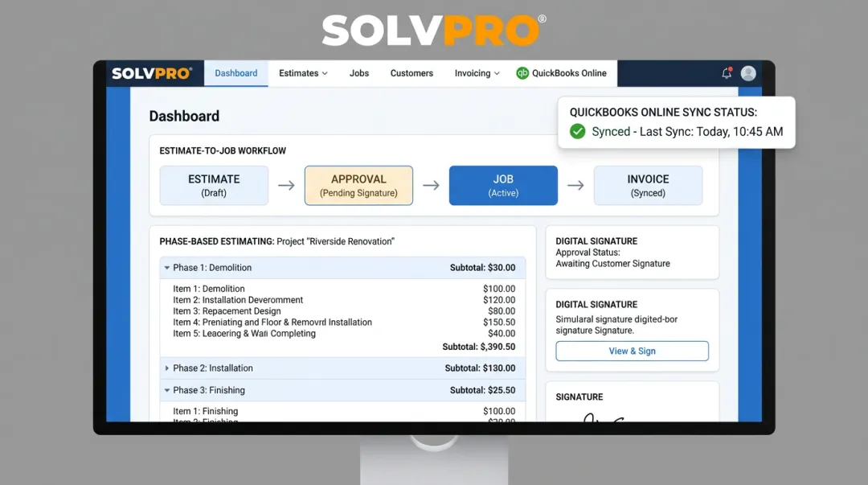
Task: Collapse Phase 3: Finishing section
Action: 166,390
